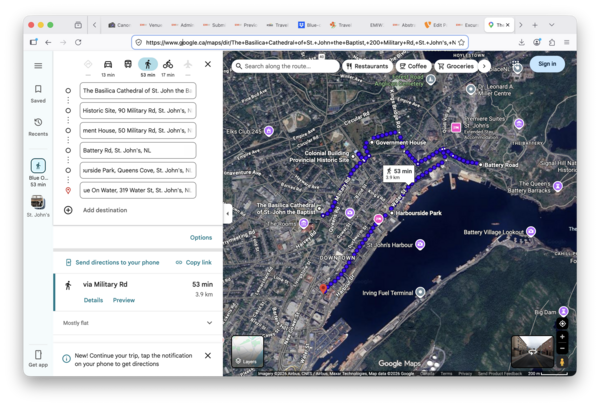
Task: Select transit travel mode
Action: [128, 64]
